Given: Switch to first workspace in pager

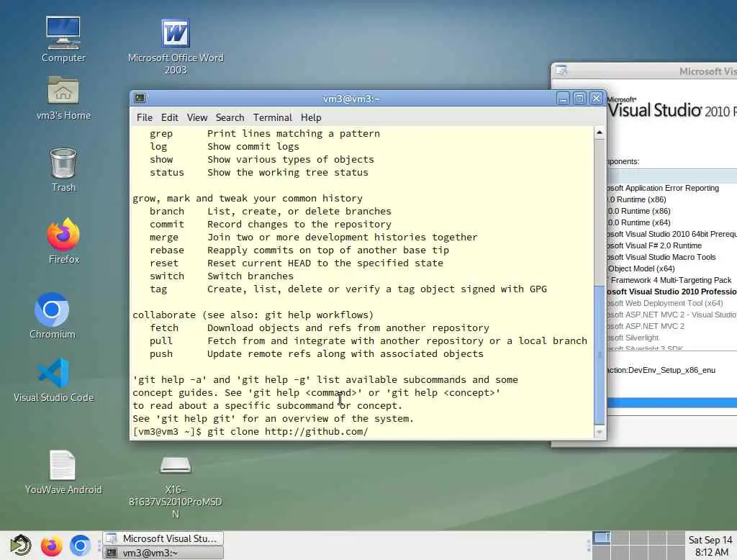Looking at the screenshot, I should 601,538.
